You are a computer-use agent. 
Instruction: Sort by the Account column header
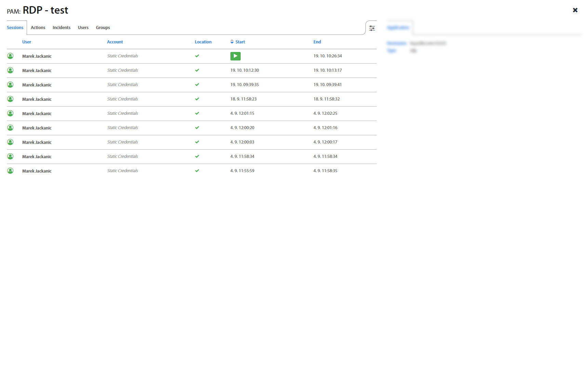click(x=115, y=42)
